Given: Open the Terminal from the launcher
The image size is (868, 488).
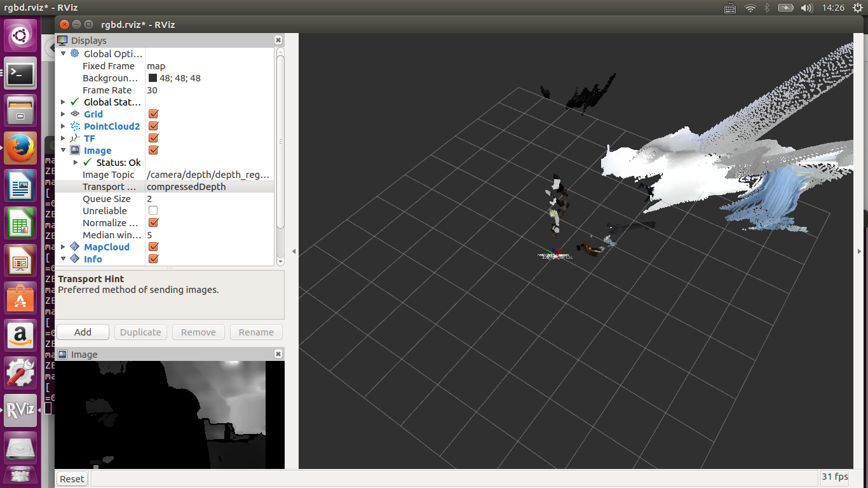Looking at the screenshot, I should coord(20,75).
